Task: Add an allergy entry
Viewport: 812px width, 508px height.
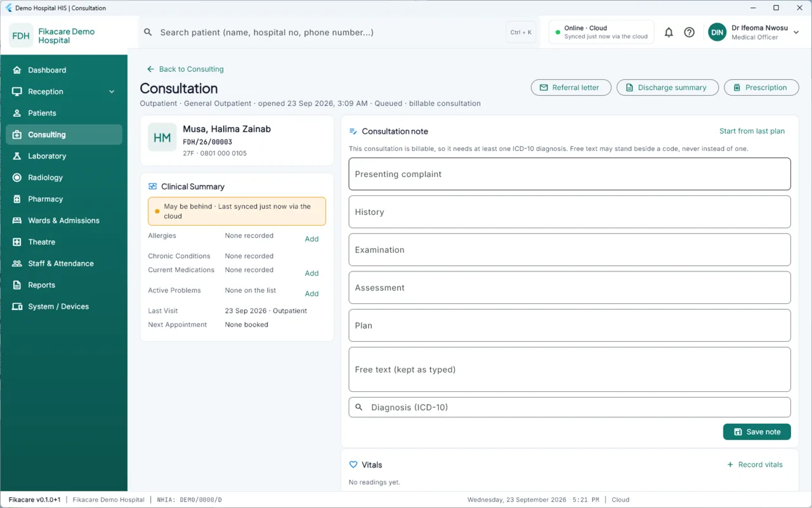Action: 311,239
